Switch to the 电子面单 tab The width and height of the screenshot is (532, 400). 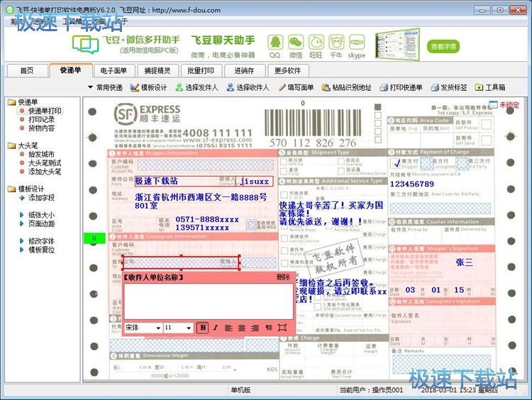113,71
